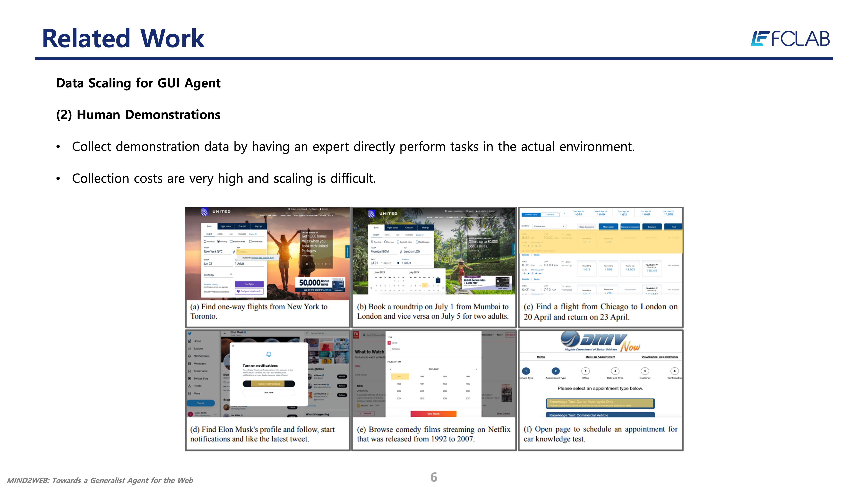
Task: Click the swap arrows between New York and Toronto
Action: (234, 252)
